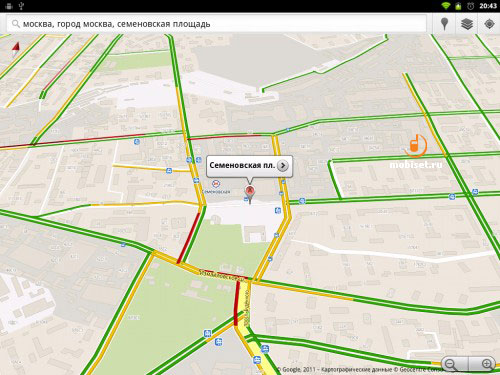Open the Places pin icon

pos(444,24)
